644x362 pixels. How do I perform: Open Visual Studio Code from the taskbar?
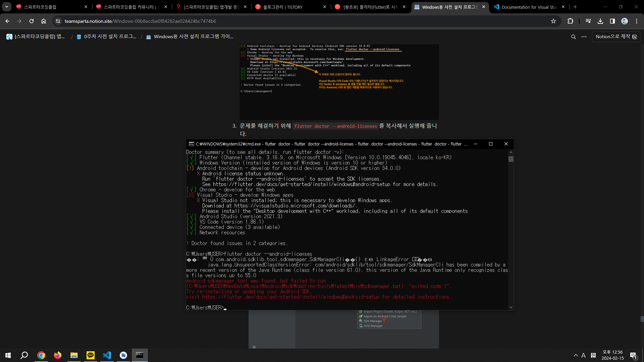pyautogui.click(x=107, y=355)
